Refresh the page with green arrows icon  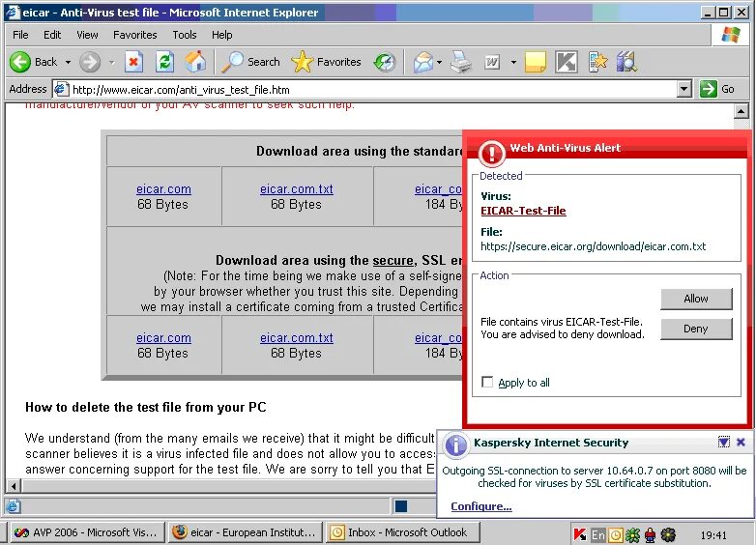pos(165,62)
